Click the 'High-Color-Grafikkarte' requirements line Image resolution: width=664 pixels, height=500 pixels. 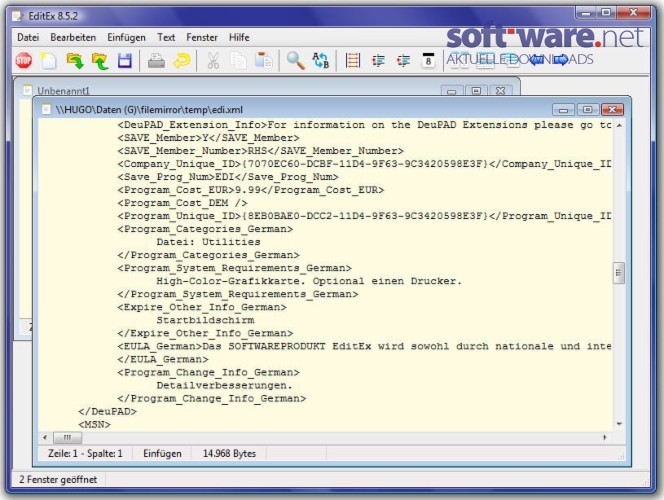coord(309,281)
